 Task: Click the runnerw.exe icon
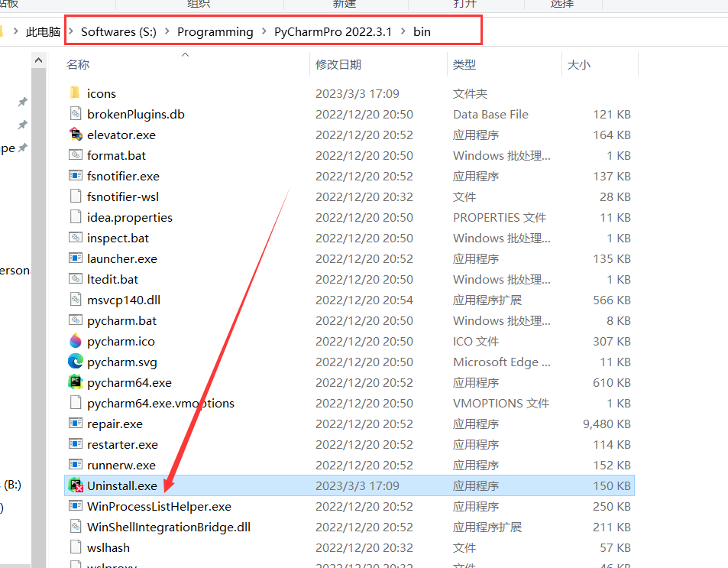75,464
